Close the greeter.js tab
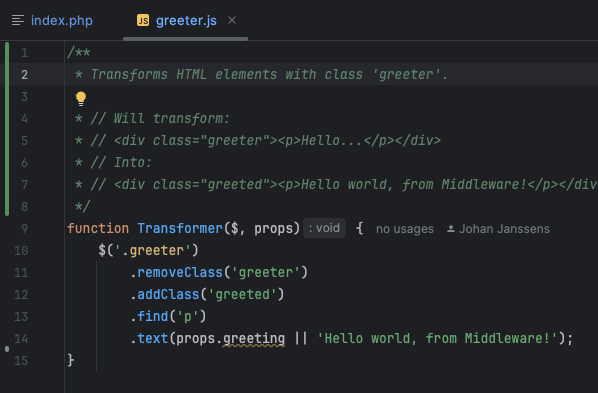The image size is (598, 393). tap(232, 20)
